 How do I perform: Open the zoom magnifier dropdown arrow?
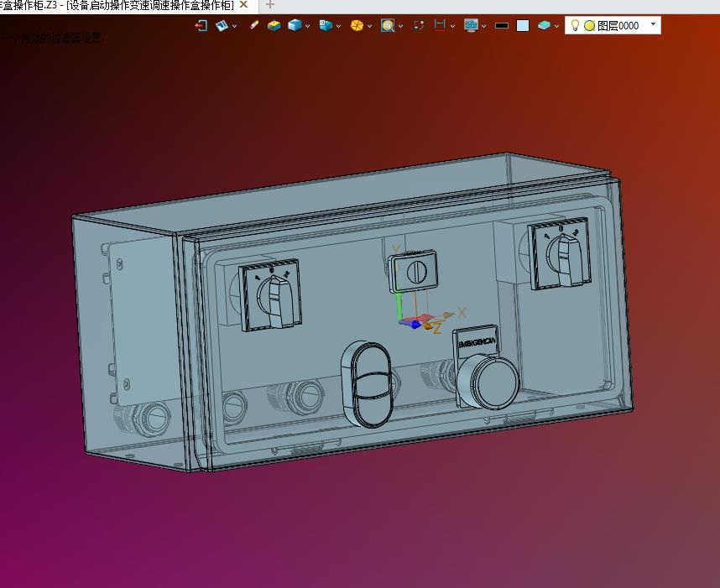pos(400,26)
